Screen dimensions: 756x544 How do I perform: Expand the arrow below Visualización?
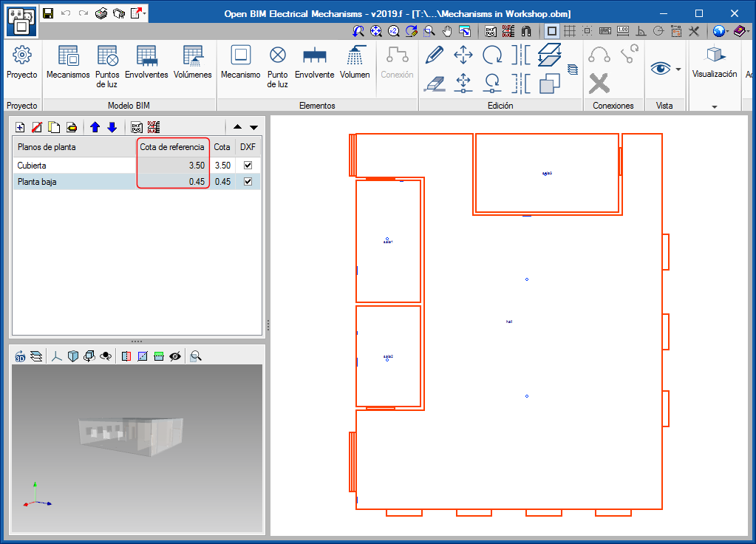tap(715, 106)
